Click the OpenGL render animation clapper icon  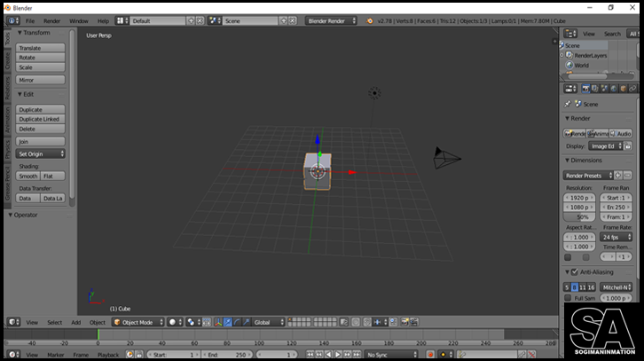coord(414,322)
